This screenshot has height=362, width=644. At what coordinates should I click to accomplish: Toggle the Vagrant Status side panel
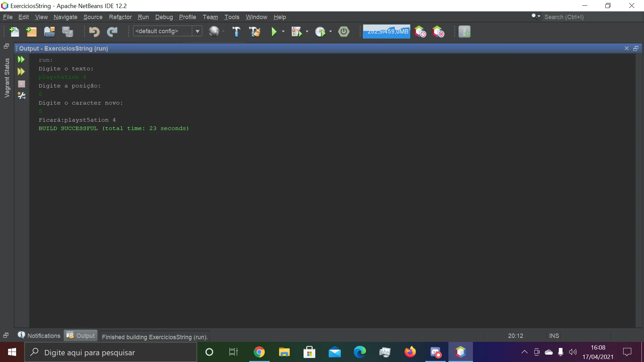click(x=7, y=78)
